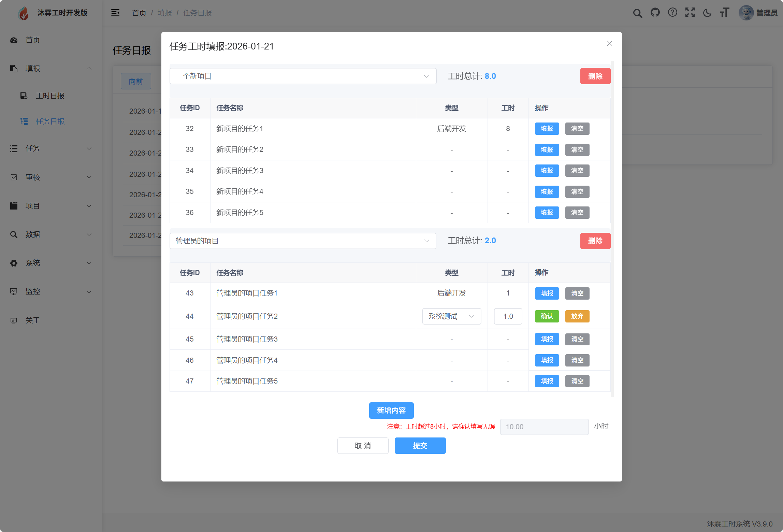Click the 工时日报 icon in sidebar
Viewport: 783px width, 532px height.
24,96
